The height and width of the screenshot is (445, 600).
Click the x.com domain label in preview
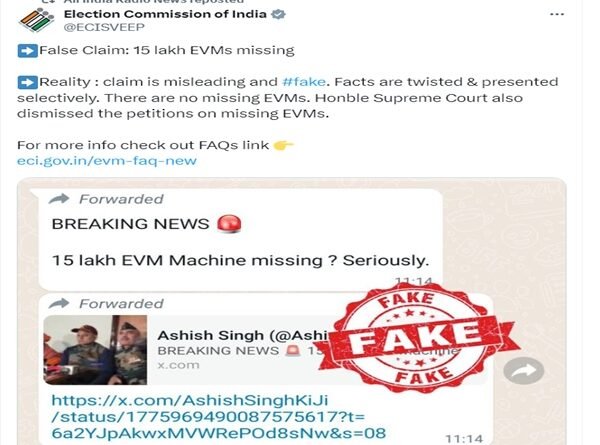tap(178, 365)
